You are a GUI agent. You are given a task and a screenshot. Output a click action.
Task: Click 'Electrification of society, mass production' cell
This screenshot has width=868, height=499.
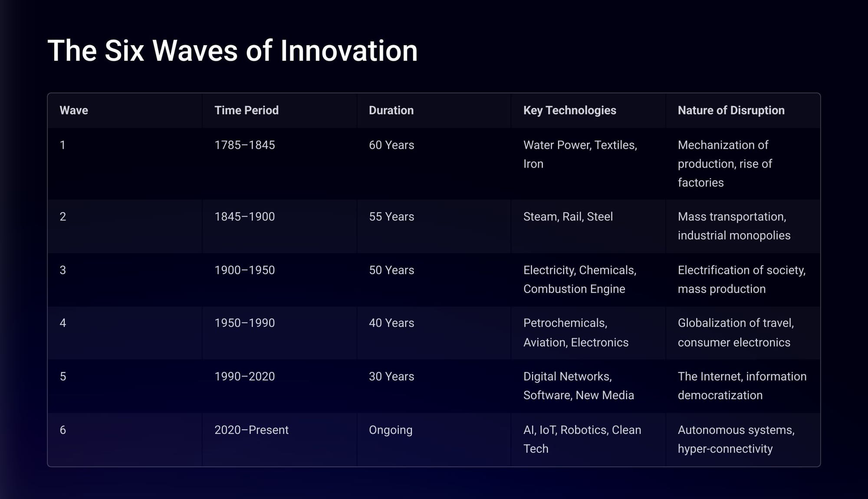pyautogui.click(x=743, y=279)
